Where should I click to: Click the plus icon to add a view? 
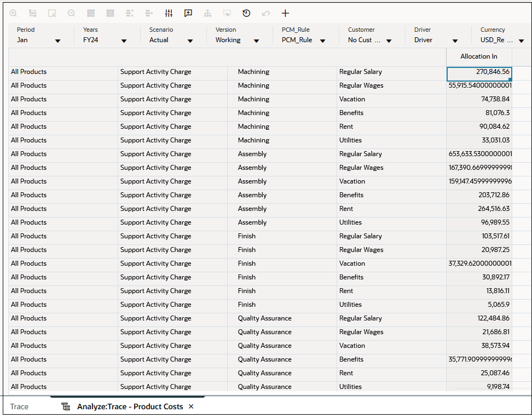tap(286, 13)
